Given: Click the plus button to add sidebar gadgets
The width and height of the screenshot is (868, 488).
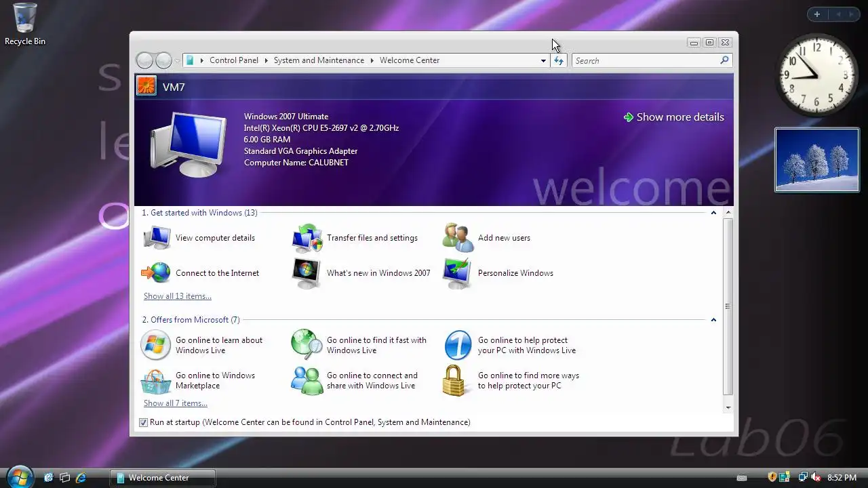Looking at the screenshot, I should click(817, 14).
